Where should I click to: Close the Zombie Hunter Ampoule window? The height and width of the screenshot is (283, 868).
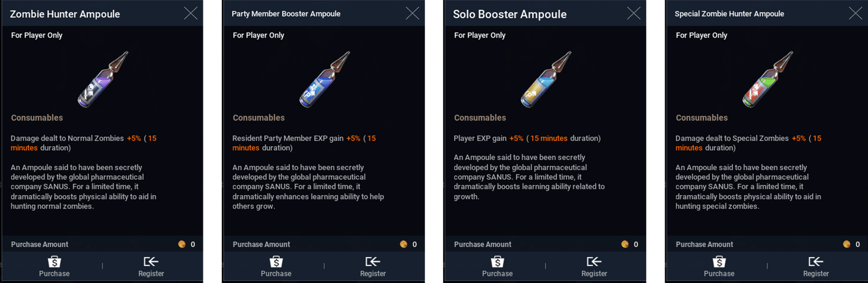[191, 13]
